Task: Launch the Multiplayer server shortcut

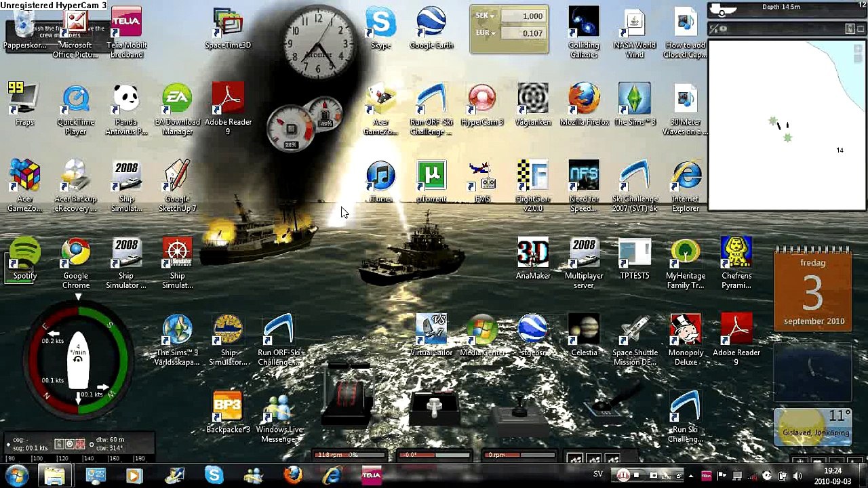Action: [584, 263]
